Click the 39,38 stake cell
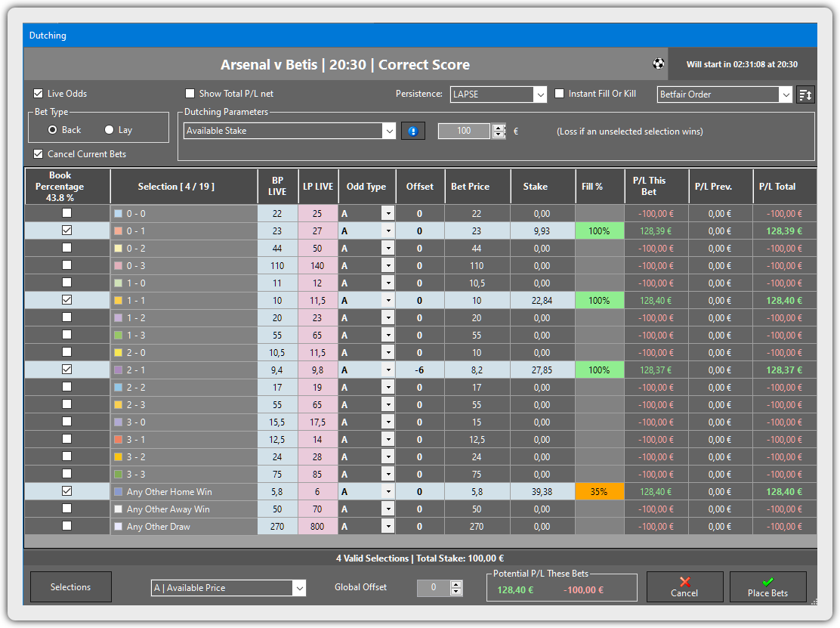 click(542, 491)
